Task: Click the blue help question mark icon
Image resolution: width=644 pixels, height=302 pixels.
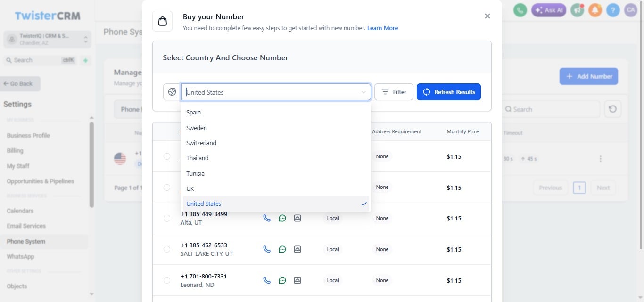Action: [x=613, y=10]
